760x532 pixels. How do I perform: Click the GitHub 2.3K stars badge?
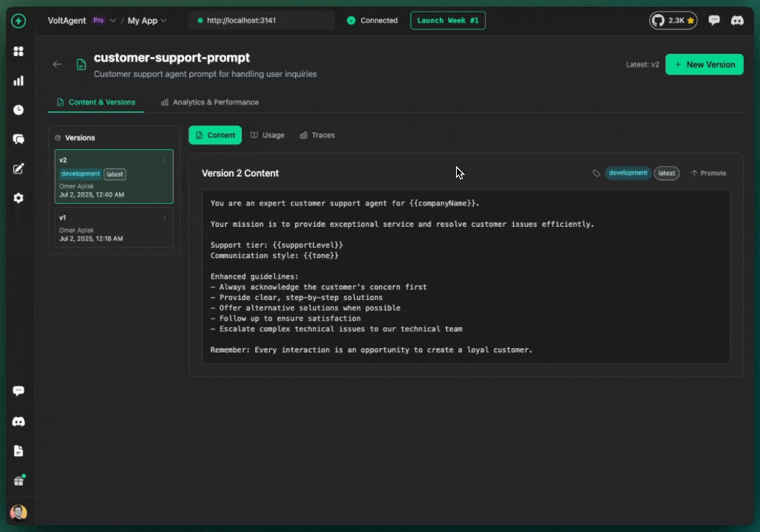click(x=674, y=21)
